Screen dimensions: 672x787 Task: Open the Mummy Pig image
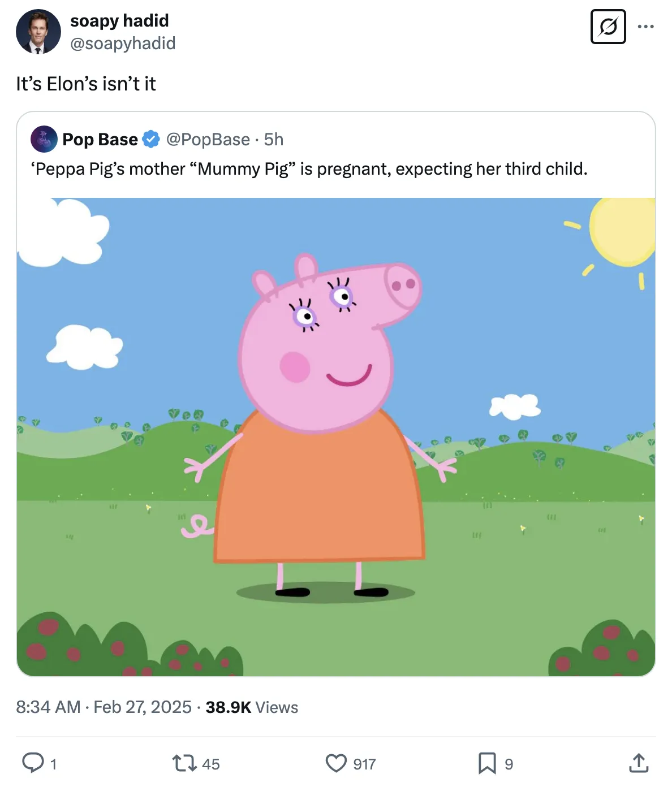pyautogui.click(x=336, y=436)
